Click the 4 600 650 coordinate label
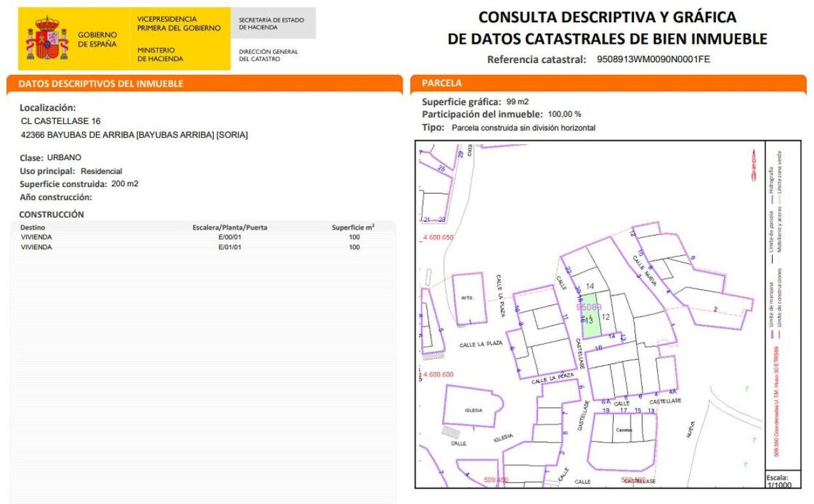Image resolution: width=814 pixels, height=504 pixels. pos(438,237)
